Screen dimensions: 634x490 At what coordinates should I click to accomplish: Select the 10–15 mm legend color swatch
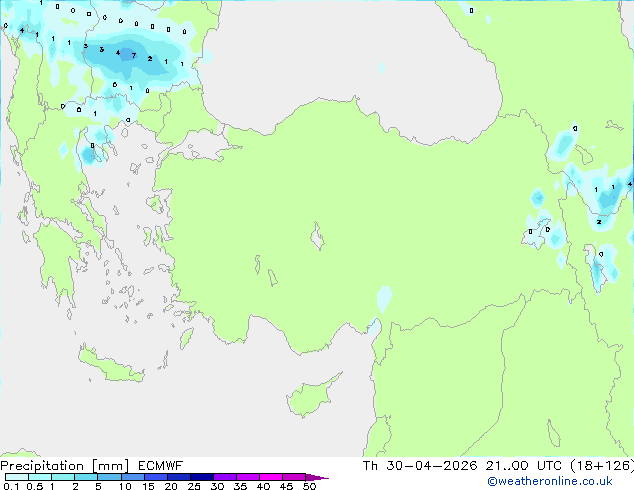[x=132, y=477]
